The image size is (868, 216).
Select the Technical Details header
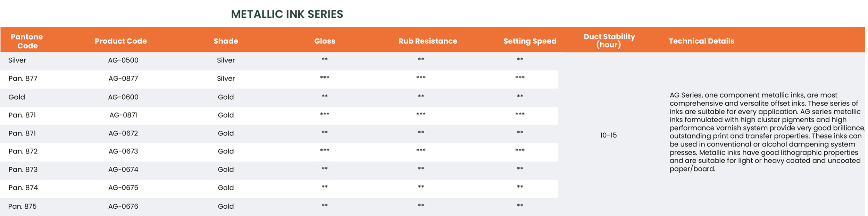(701, 41)
